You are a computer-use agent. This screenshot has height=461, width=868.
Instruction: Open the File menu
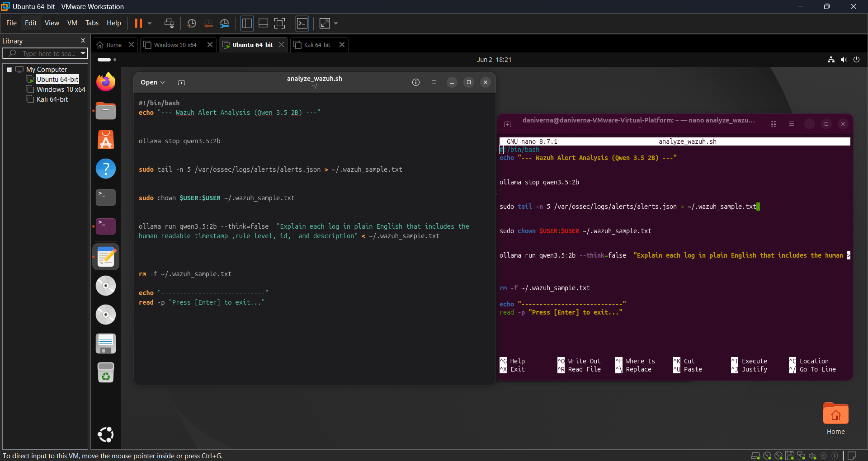(11, 23)
